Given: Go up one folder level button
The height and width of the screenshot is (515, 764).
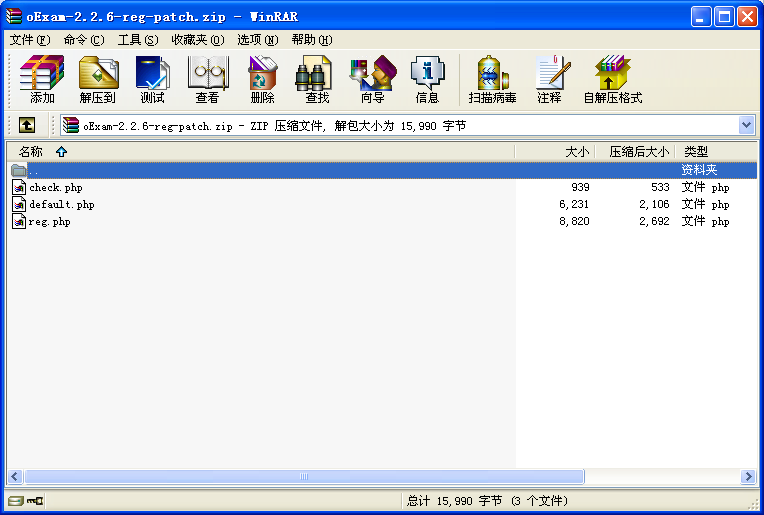Looking at the screenshot, I should pos(27,125).
